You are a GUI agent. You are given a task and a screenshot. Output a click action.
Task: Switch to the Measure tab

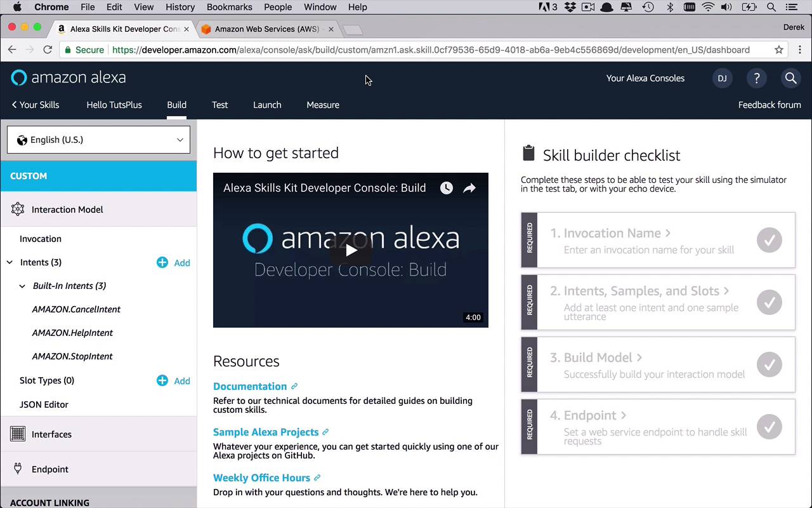[323, 105]
